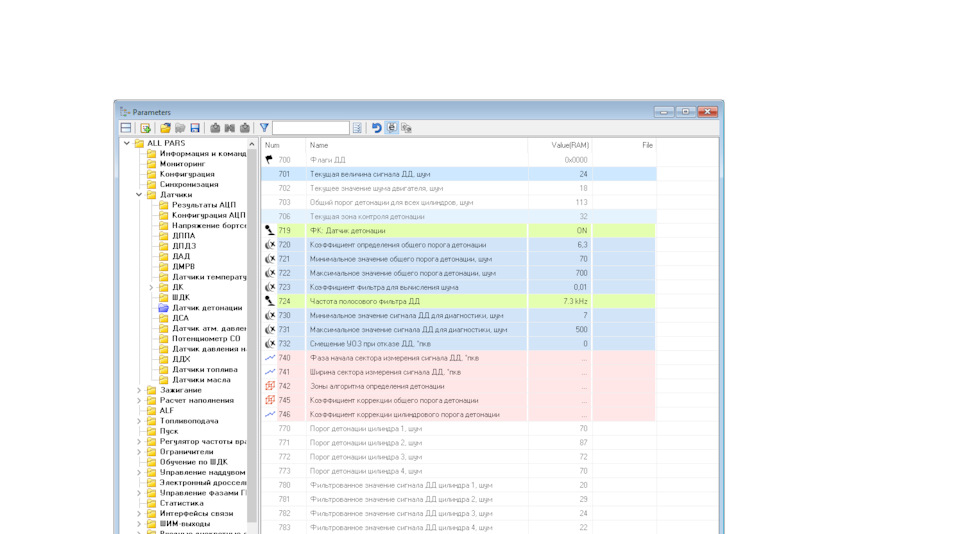Select the Статистика folder
960x534 pixels.
tap(181, 503)
